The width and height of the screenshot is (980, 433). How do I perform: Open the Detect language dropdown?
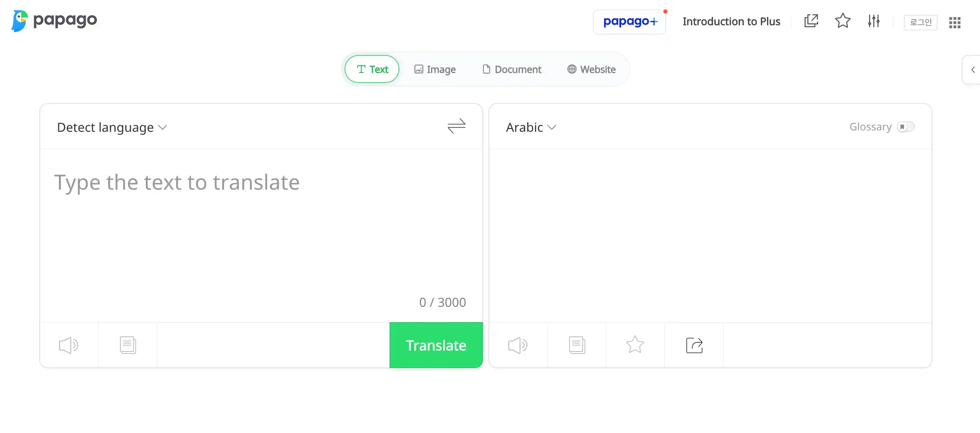[112, 127]
